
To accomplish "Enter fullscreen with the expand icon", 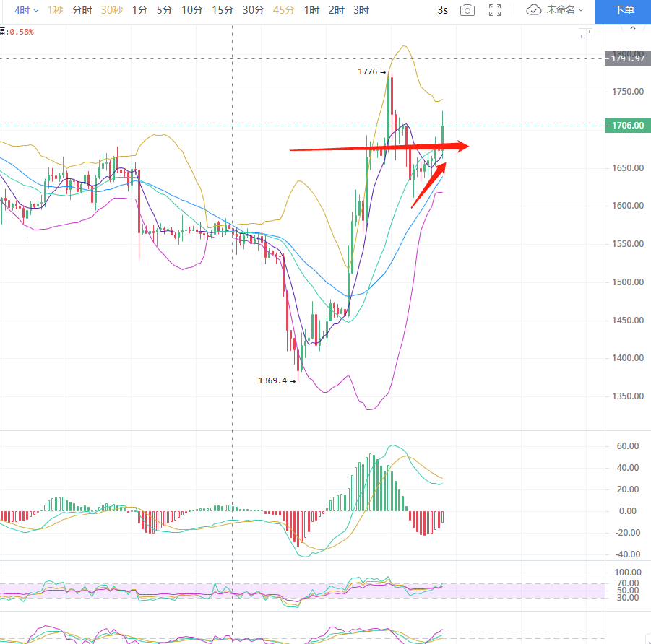I will [495, 10].
